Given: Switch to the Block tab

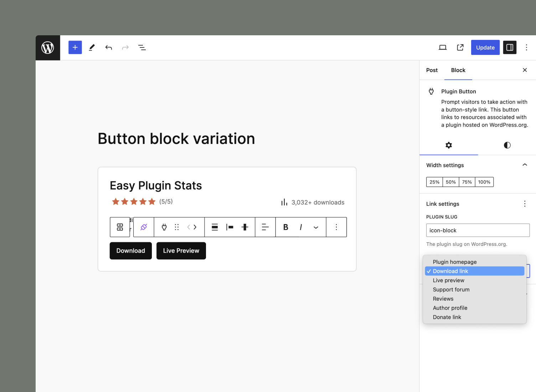Looking at the screenshot, I should 458,70.
